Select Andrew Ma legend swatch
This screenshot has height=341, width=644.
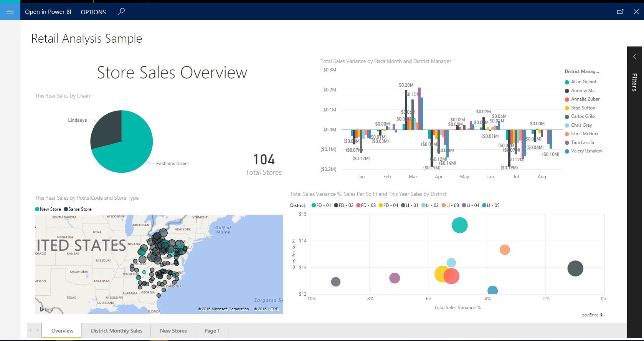567,91
